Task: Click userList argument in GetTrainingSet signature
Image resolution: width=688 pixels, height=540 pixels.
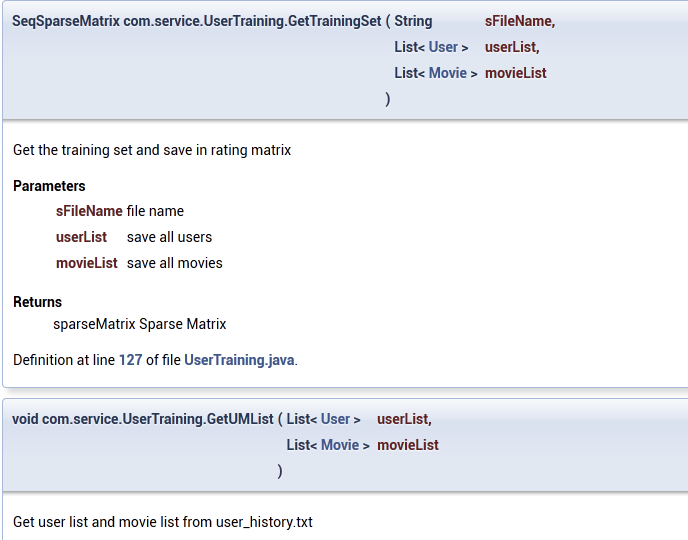Action: click(x=511, y=47)
